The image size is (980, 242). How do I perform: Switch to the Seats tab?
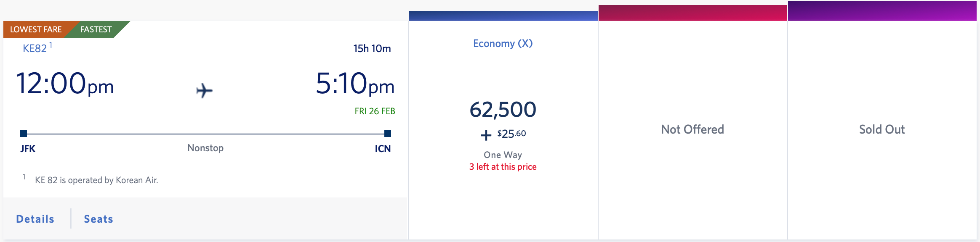point(98,219)
